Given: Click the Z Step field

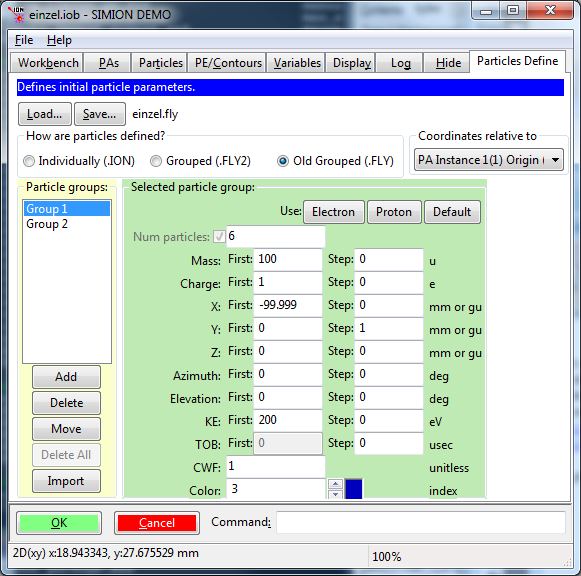Looking at the screenshot, I should (x=389, y=351).
